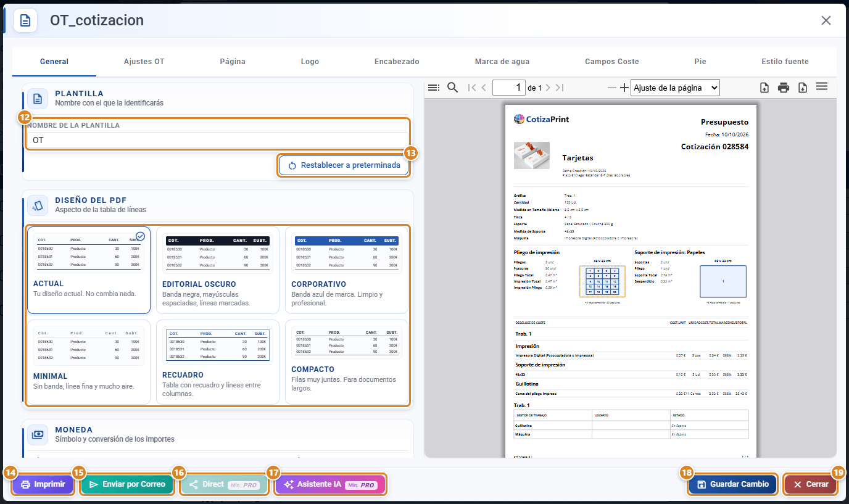Image resolution: width=849 pixels, height=504 pixels.
Task: Open the Asistente IA button
Action: click(x=330, y=484)
